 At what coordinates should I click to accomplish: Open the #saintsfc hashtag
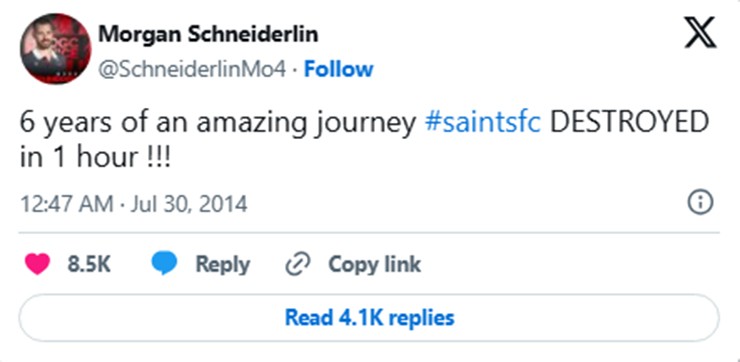tap(483, 123)
